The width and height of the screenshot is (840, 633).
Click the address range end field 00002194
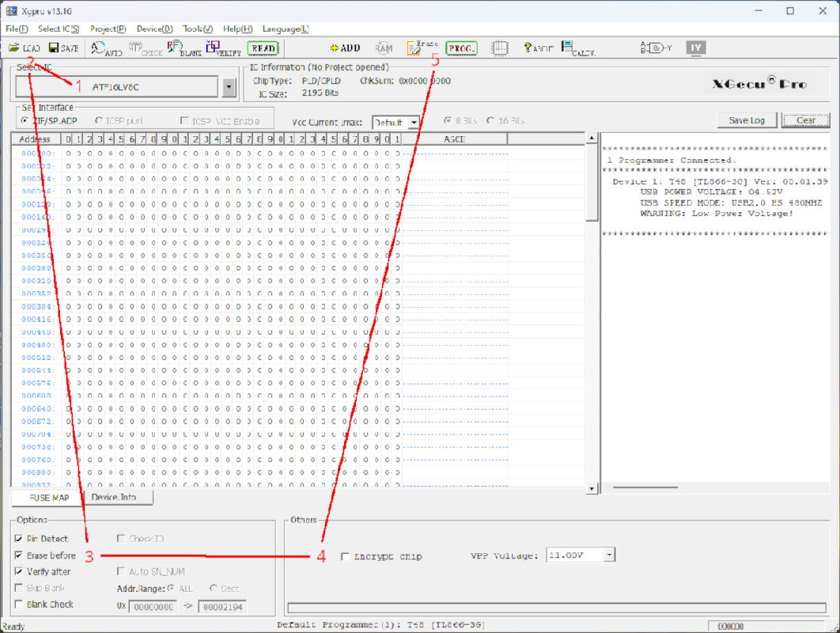(222, 607)
